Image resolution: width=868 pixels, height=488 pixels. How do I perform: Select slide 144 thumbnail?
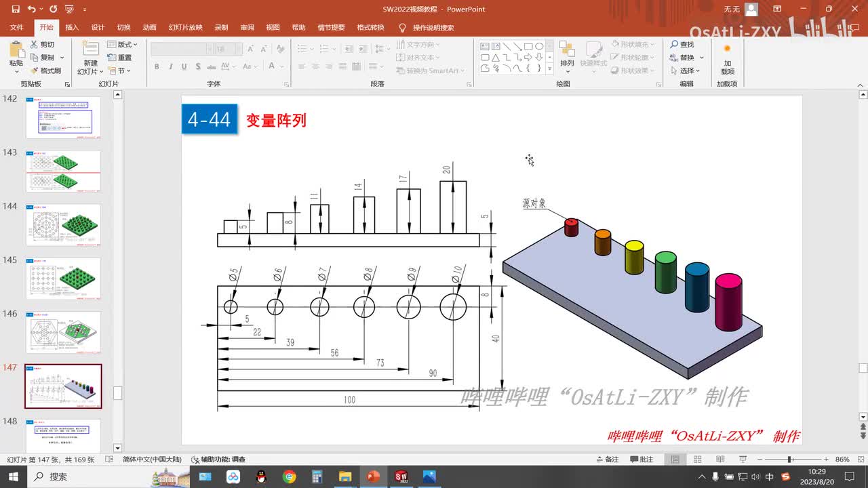pos(63,225)
